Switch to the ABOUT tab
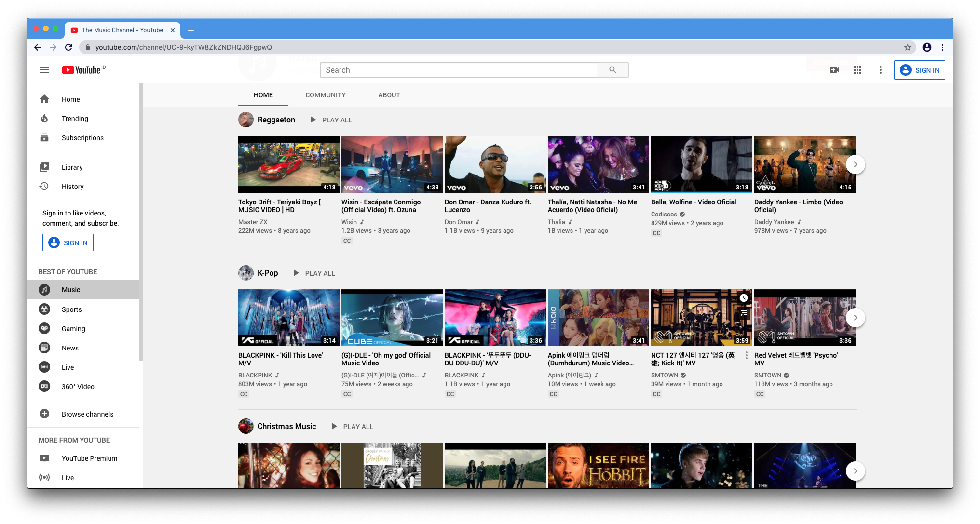The width and height of the screenshot is (980, 524). [x=389, y=95]
